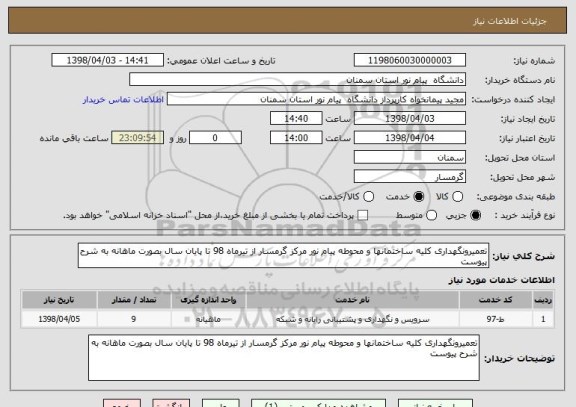The width and height of the screenshot is (576, 407).
Task: Click the تاریخ نیاز column header
Action: coord(59,300)
